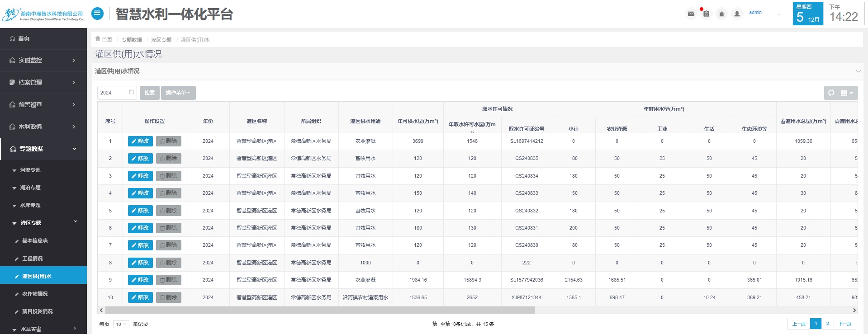Open the 操作菜单 dropdown button

pyautogui.click(x=178, y=93)
